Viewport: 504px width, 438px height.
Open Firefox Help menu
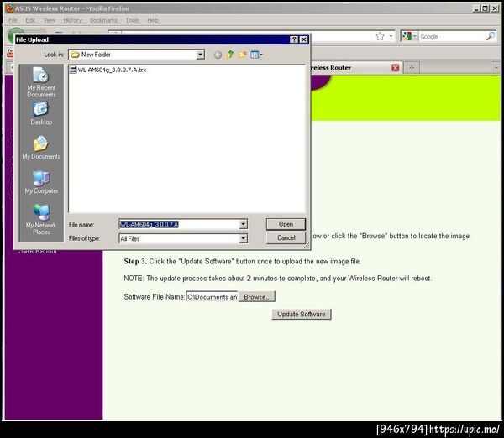(153, 20)
